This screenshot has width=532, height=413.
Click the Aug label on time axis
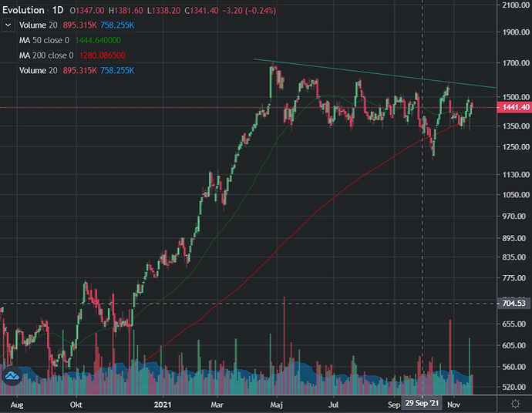pos(17,405)
